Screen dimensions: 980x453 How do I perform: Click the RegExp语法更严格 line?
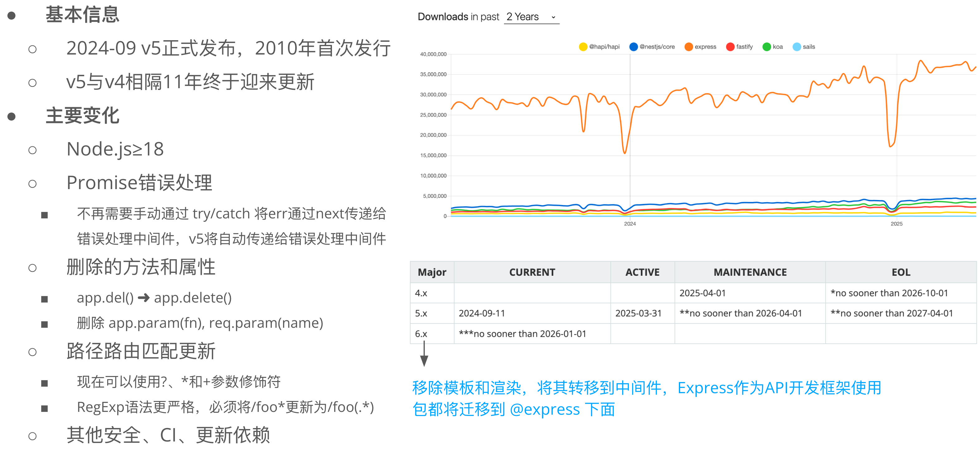coord(226,408)
